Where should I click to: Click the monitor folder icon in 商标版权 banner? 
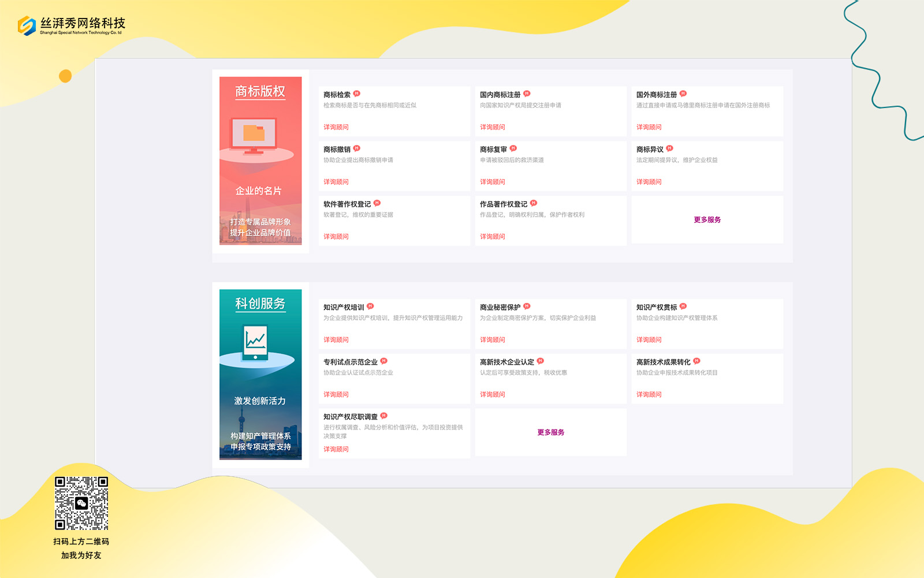click(x=254, y=135)
